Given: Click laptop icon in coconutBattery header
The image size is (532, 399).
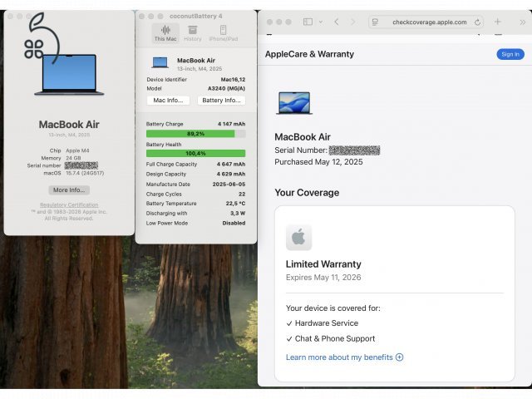Looking at the screenshot, I should coord(160,63).
